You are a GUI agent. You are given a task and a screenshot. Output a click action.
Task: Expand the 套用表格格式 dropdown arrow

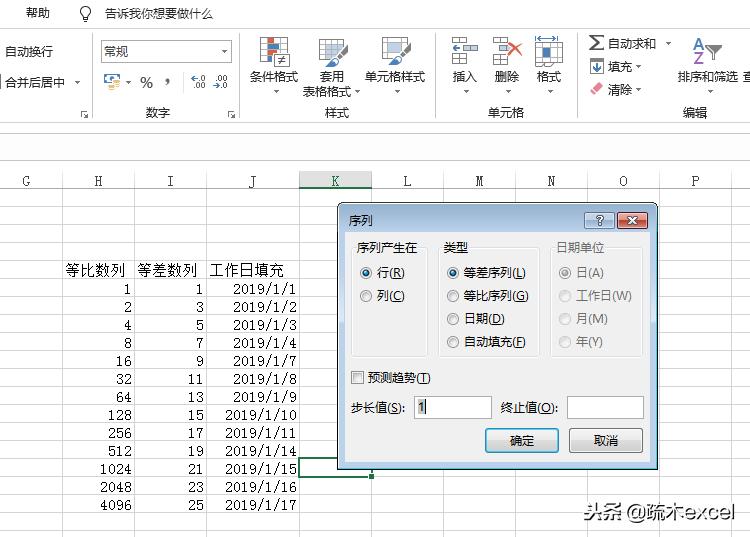point(357,91)
